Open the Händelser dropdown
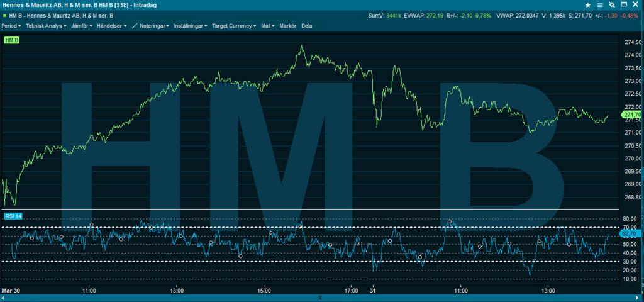Image resolution: width=644 pixels, height=302 pixels. point(112,26)
